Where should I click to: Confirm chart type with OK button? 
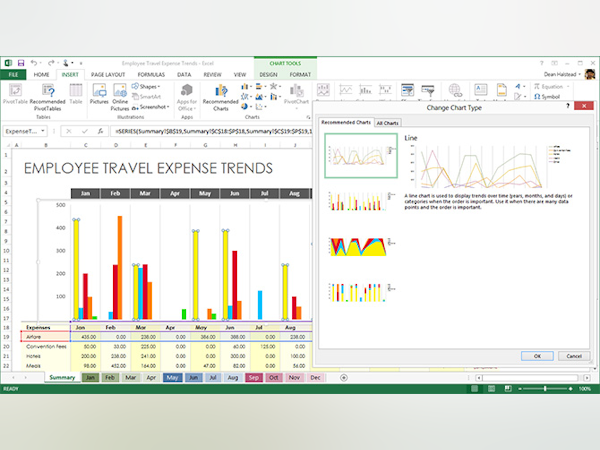537,356
